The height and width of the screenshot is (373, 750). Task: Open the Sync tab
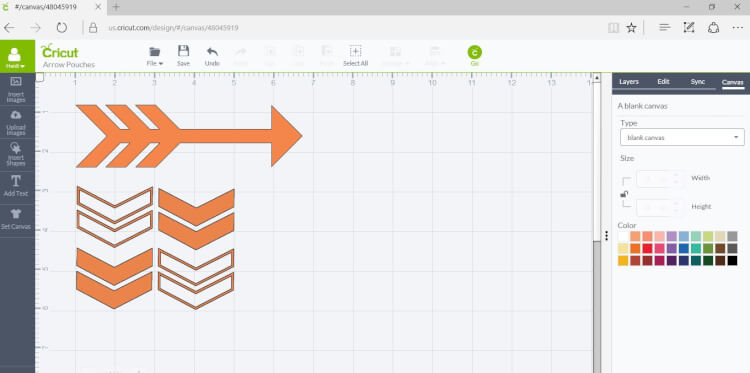697,82
